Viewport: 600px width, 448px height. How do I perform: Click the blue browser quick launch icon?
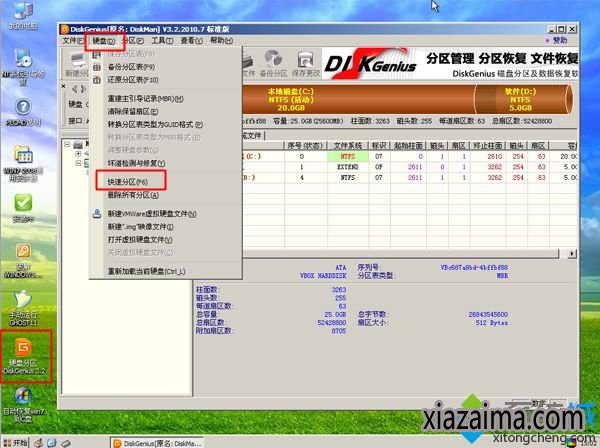[x=52, y=443]
